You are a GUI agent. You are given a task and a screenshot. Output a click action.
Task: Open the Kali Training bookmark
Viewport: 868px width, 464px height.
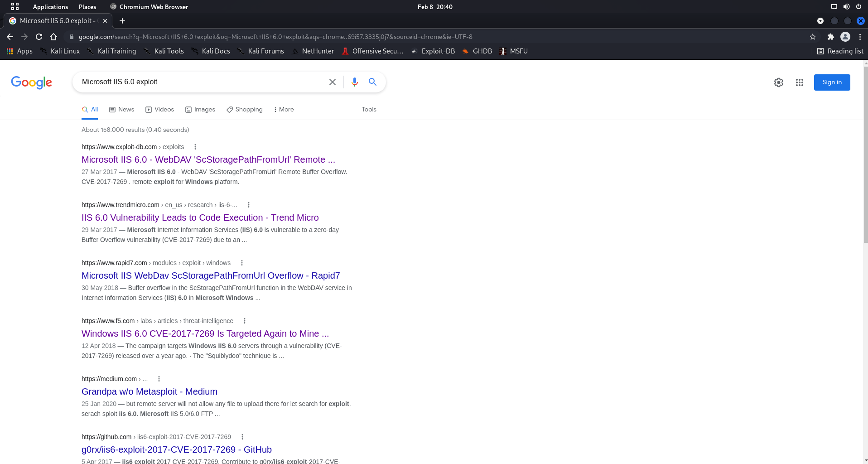[x=111, y=51]
